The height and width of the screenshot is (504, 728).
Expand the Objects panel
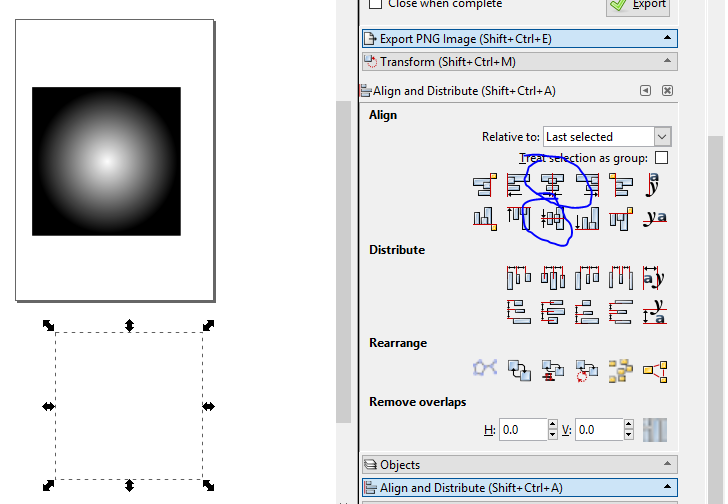tap(520, 465)
